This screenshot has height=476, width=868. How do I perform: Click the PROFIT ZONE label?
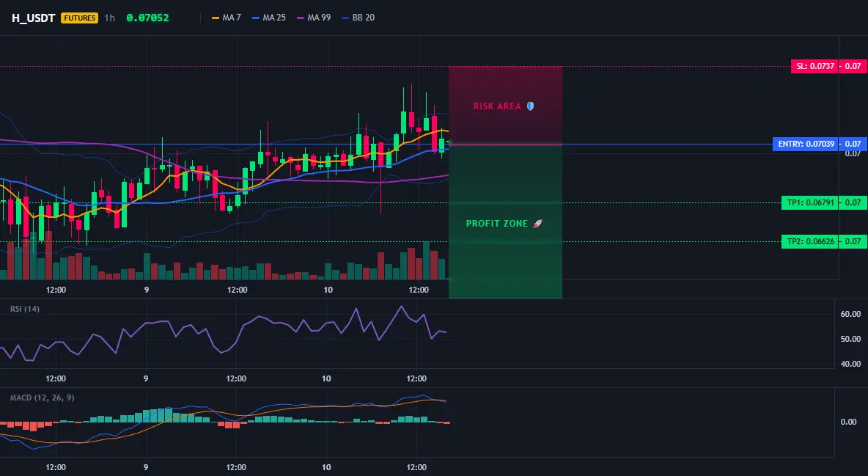click(497, 223)
